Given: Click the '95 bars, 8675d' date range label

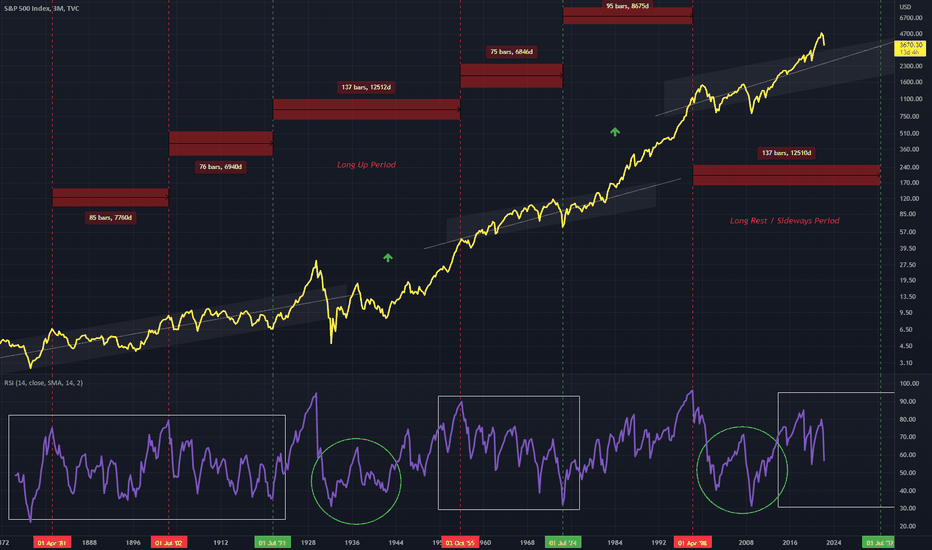Looking at the screenshot, I should tap(627, 6).
